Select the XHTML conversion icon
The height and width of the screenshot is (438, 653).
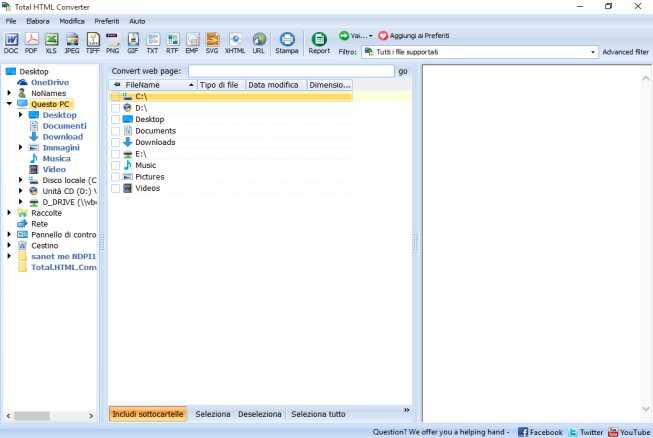235,41
